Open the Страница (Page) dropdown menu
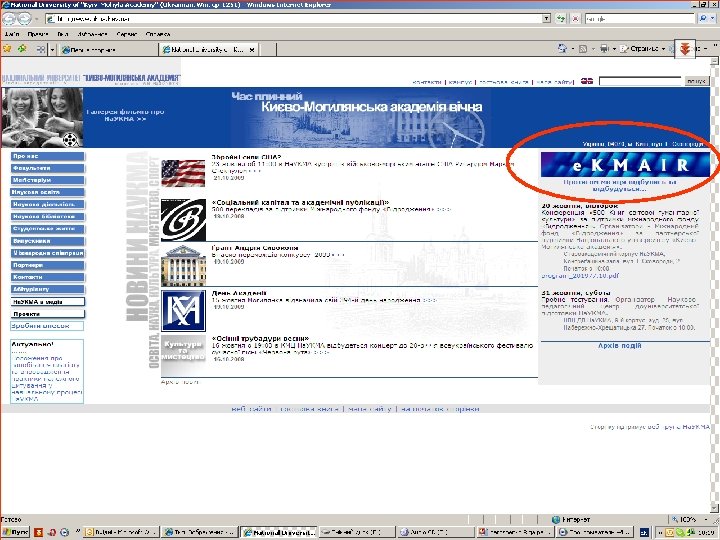 (643, 48)
